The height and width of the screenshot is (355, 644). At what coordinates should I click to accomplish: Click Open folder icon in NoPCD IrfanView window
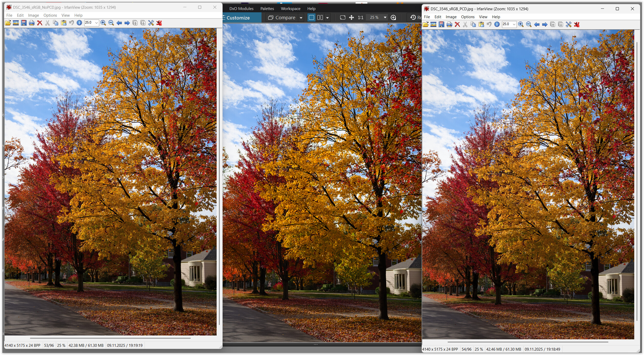pos(8,23)
